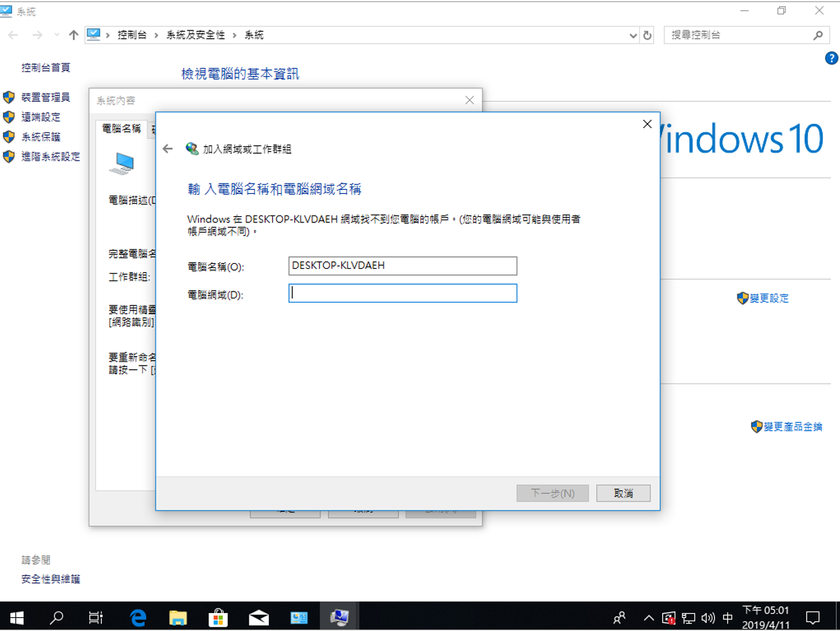Click 控制台 in the breadcrumb path
Image resolution: width=840 pixels, height=631 pixels.
(x=132, y=35)
